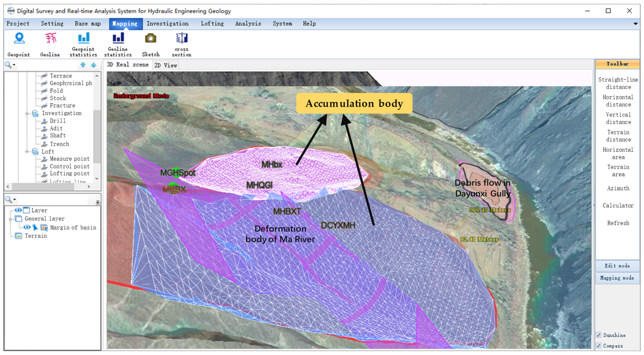This screenshot has width=644, height=355.
Task: Click the blue down arrow icon
Action: click(x=83, y=65)
